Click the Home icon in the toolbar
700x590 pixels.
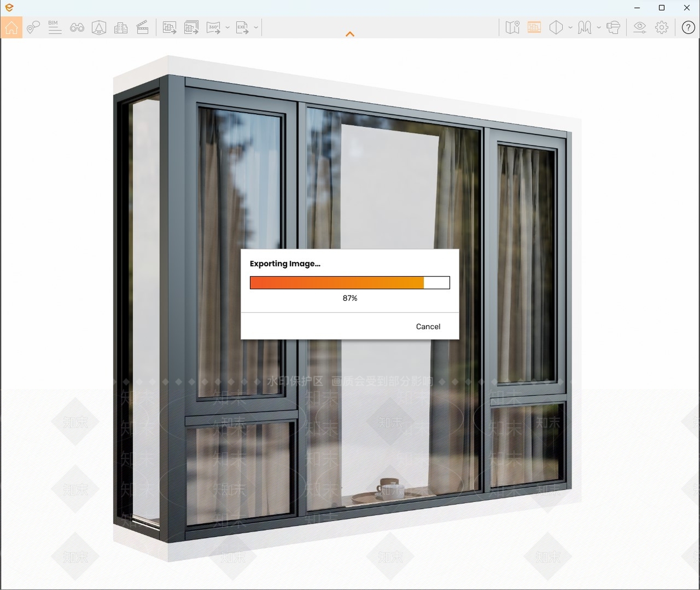[11, 27]
